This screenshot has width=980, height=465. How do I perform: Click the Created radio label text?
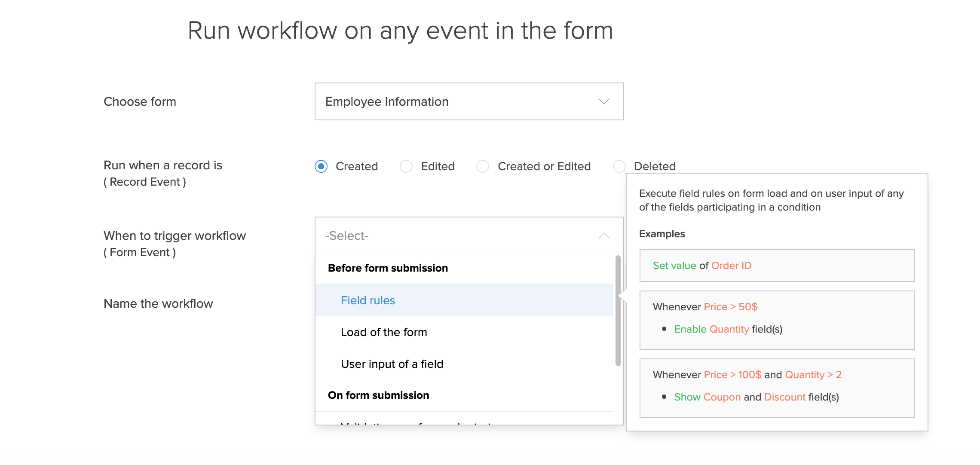tap(357, 166)
